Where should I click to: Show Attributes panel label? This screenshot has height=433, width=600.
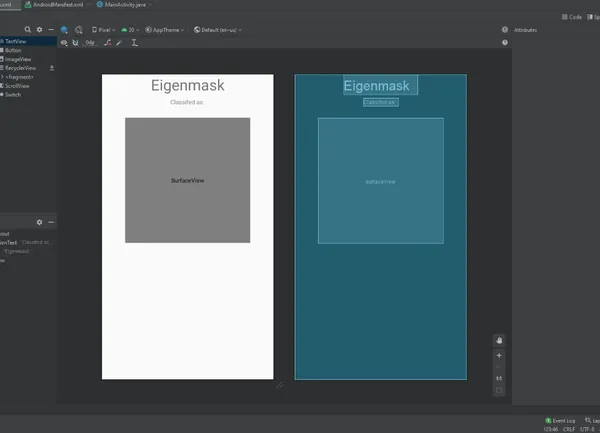point(525,30)
